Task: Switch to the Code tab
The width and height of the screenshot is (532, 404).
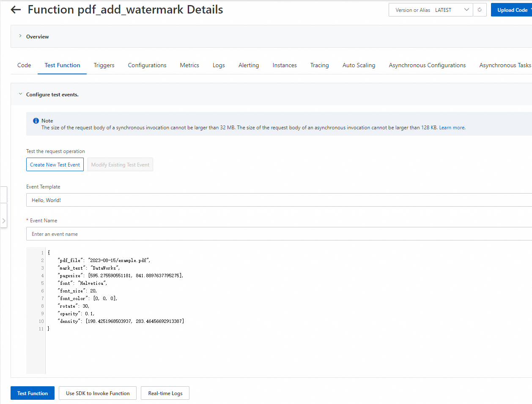Action: 24,65
